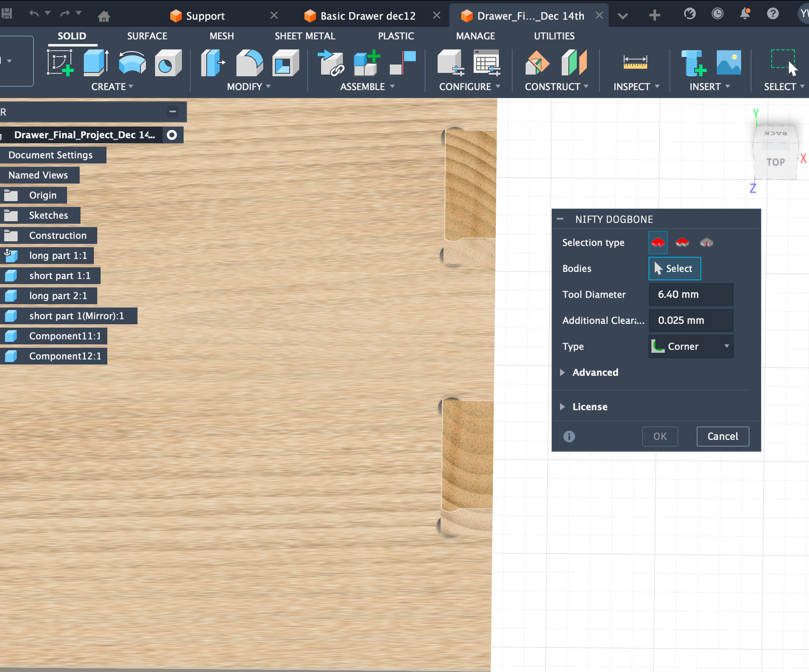Click the Tool Diameter input field
This screenshot has height=672, width=809.
tap(691, 295)
